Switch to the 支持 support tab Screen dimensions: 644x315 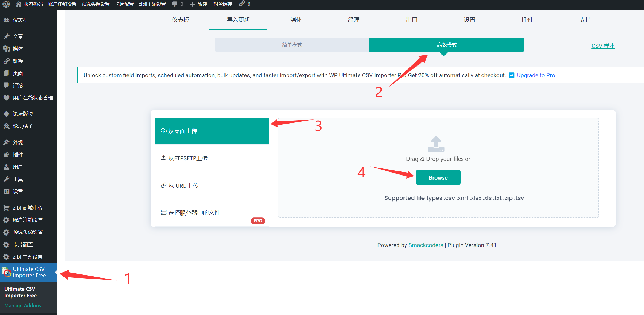tap(585, 20)
